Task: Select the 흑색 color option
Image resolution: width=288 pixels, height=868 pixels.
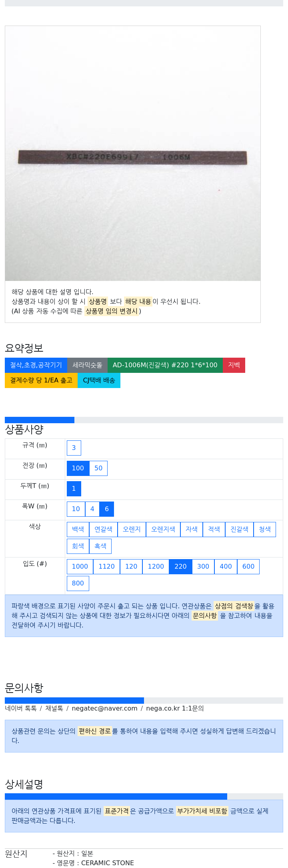Action: pos(100,546)
